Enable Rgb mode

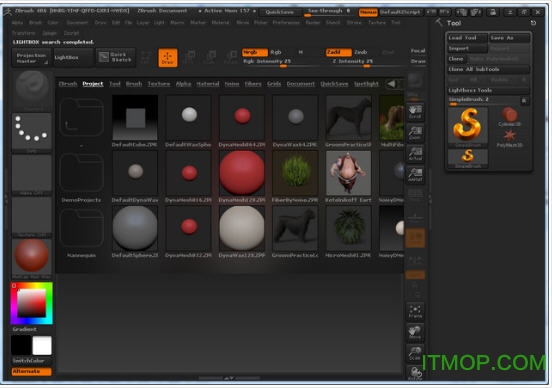276,52
